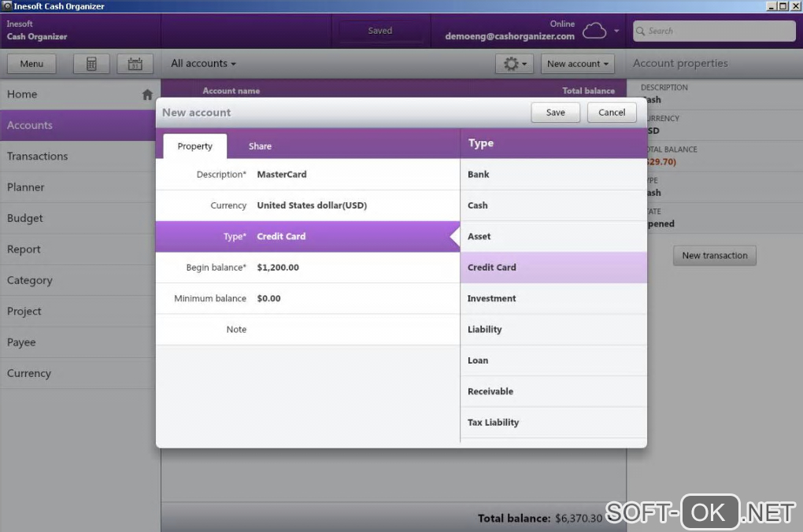The image size is (803, 532).
Task: Open the calculator tool icon
Action: 91,64
